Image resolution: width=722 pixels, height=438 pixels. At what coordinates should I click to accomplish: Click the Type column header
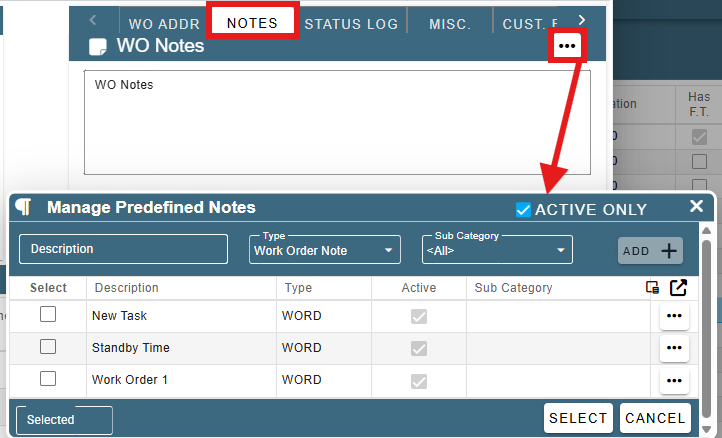pyautogui.click(x=324, y=288)
